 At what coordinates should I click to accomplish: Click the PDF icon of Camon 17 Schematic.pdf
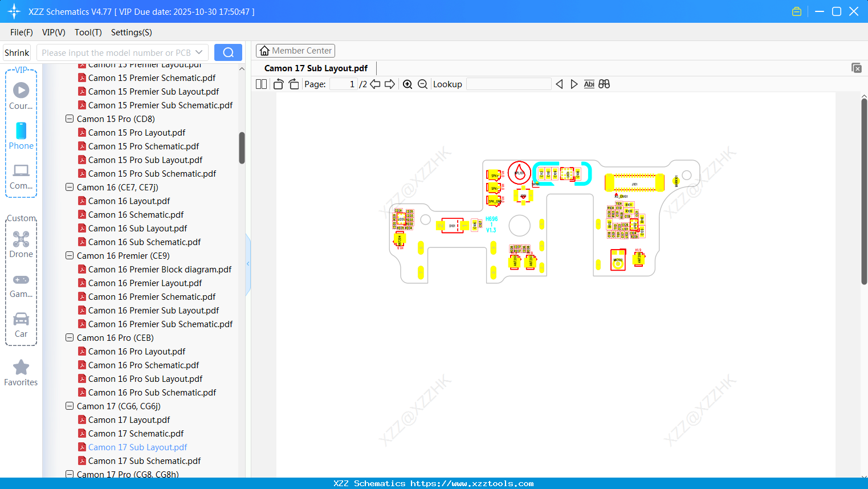(x=82, y=434)
